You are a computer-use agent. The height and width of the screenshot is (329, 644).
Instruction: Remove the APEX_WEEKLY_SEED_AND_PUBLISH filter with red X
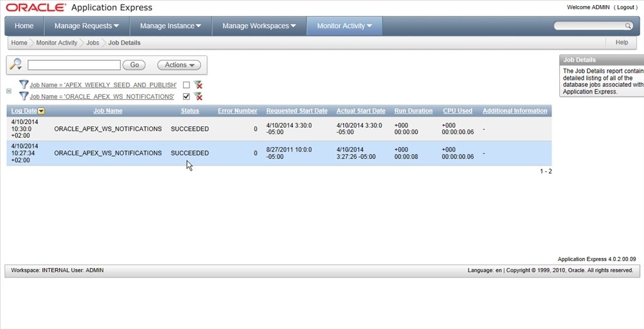198,85
